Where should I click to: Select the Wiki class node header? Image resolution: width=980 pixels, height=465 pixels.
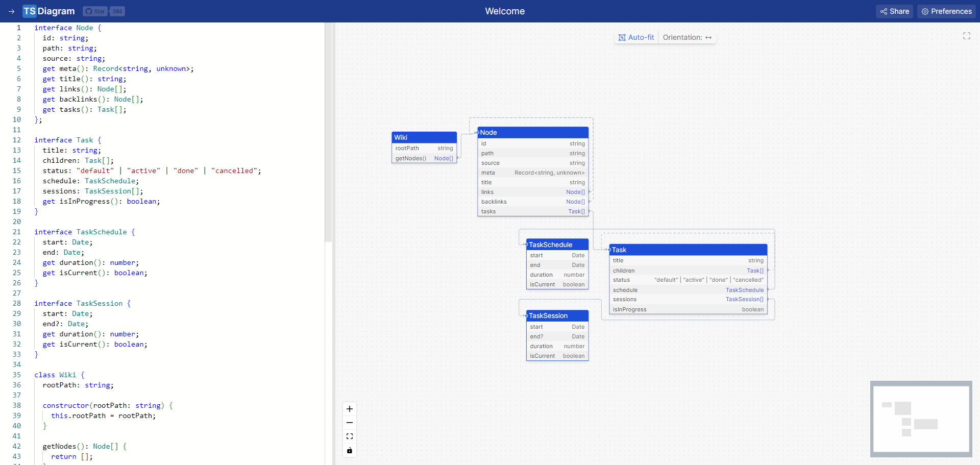click(424, 137)
